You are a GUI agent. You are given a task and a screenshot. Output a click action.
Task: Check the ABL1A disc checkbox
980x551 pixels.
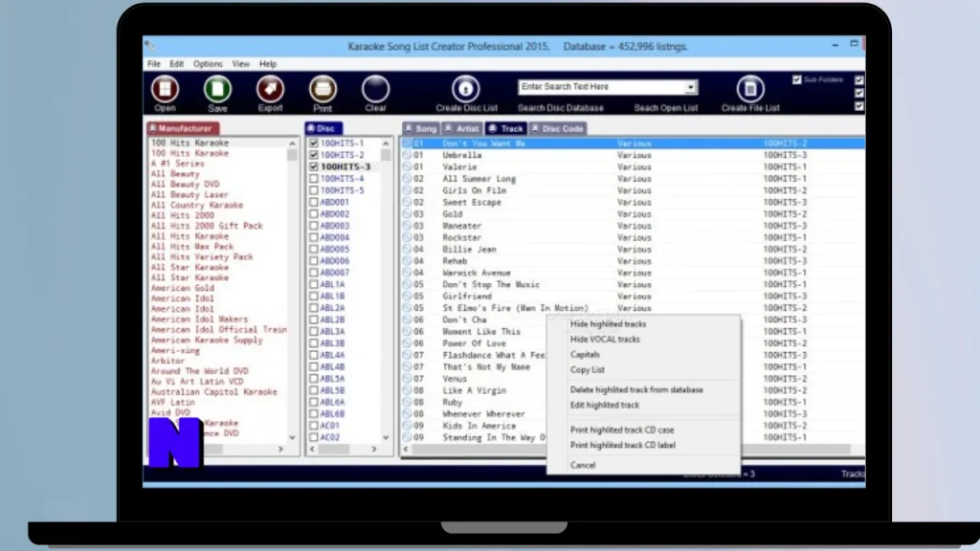(x=314, y=284)
